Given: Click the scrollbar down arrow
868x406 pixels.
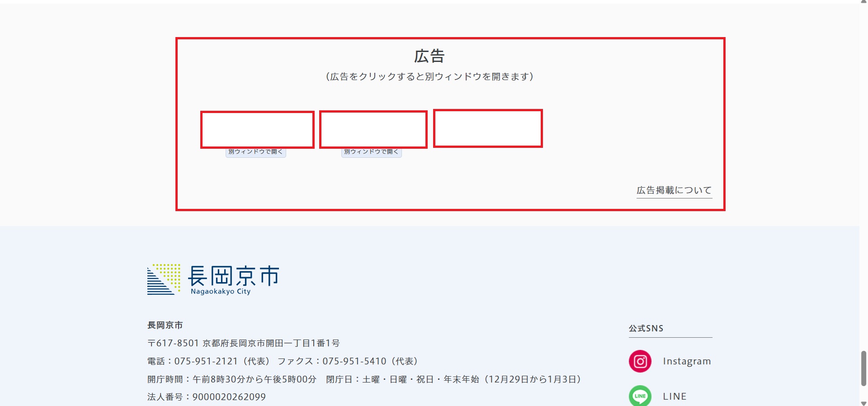Looking at the screenshot, I should 863,403.
